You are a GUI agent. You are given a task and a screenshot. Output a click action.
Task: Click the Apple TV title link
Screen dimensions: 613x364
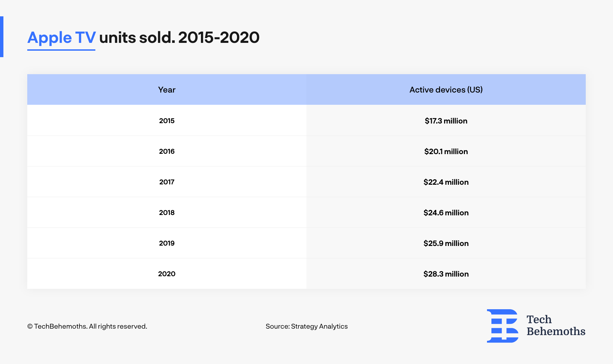pyautogui.click(x=61, y=38)
